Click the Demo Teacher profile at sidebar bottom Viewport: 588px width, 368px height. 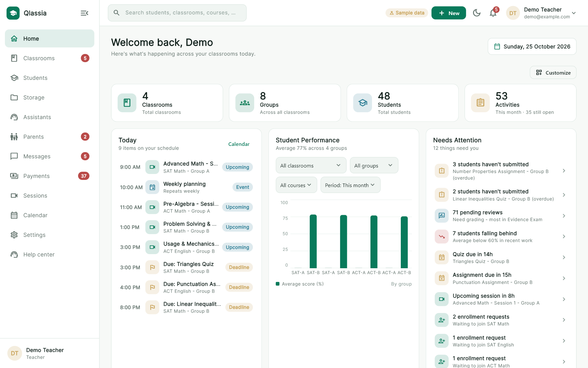click(x=50, y=353)
